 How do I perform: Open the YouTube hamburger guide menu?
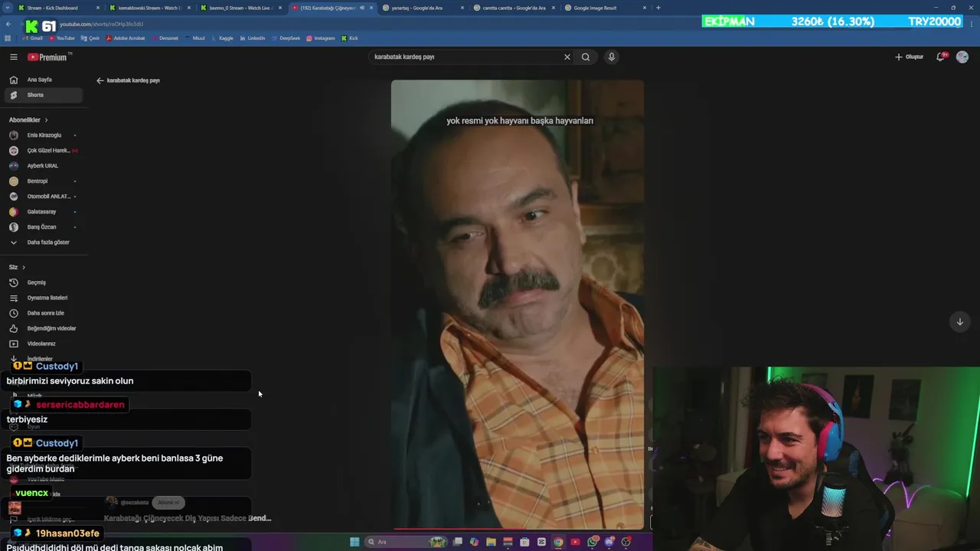[13, 57]
